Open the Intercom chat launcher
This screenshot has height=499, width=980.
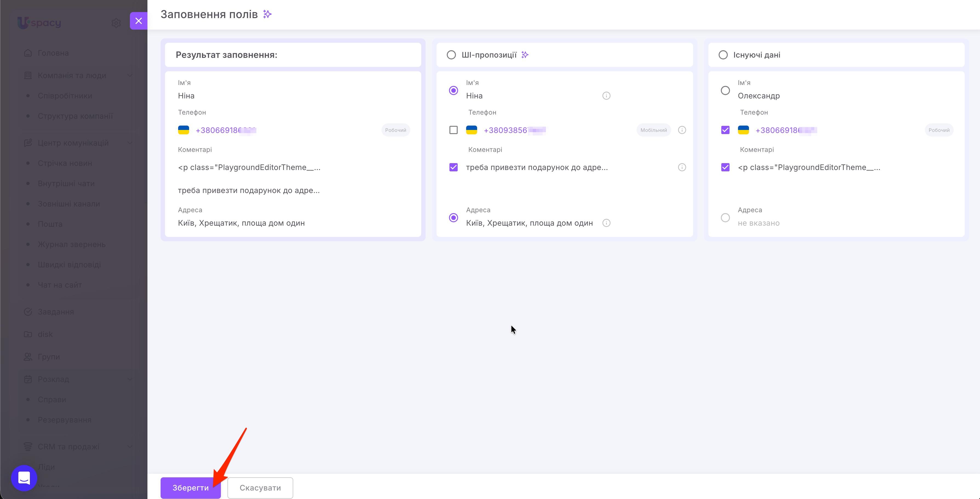(24, 478)
